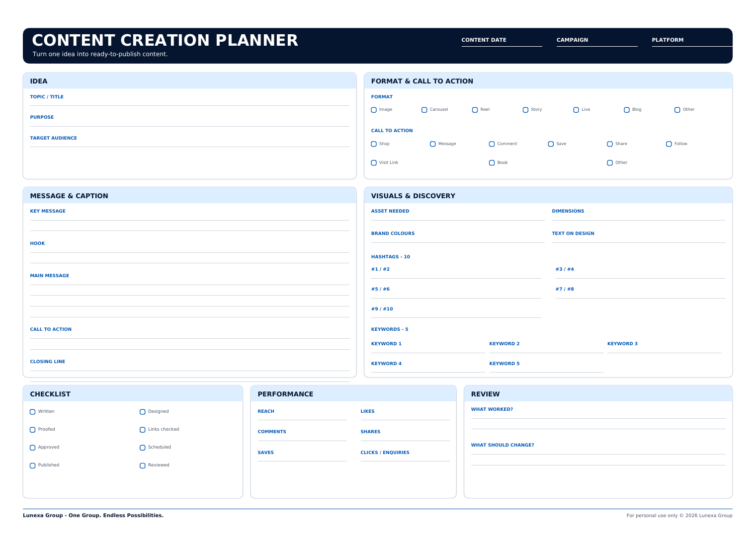Click the Brand Colours field
The width and height of the screenshot is (756, 534).
point(458,237)
